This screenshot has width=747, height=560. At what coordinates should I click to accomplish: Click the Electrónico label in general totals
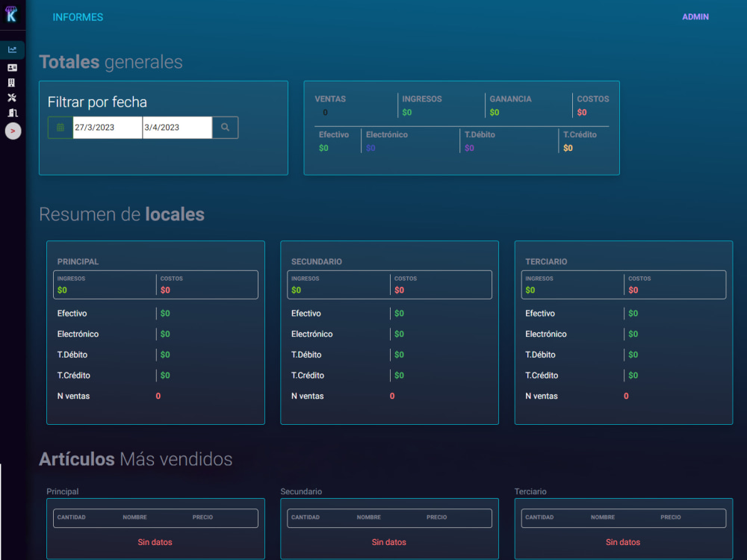point(387,134)
